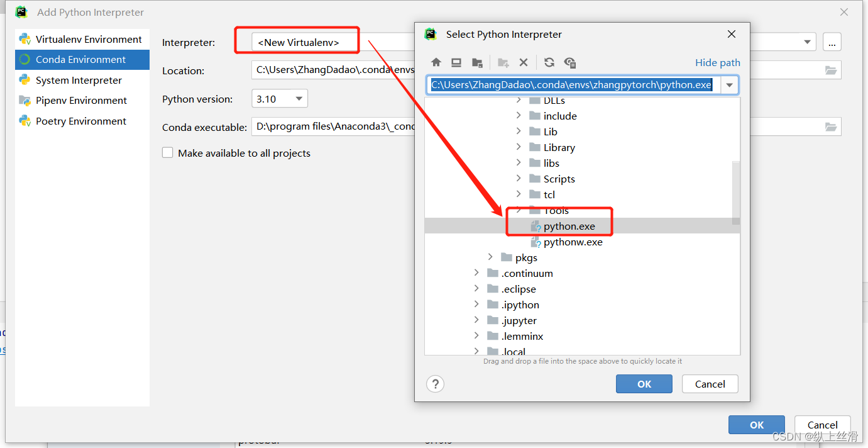868x448 pixels.
Task: Select Conda Environment in sidebar
Action: point(82,60)
